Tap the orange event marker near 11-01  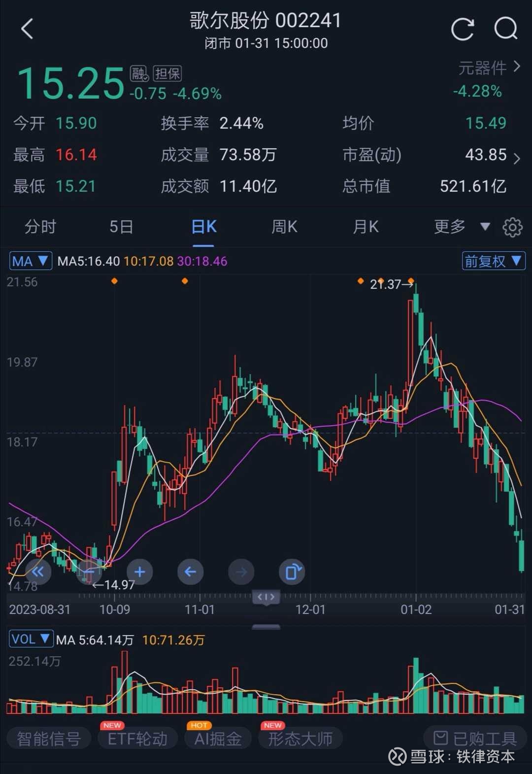[185, 281]
